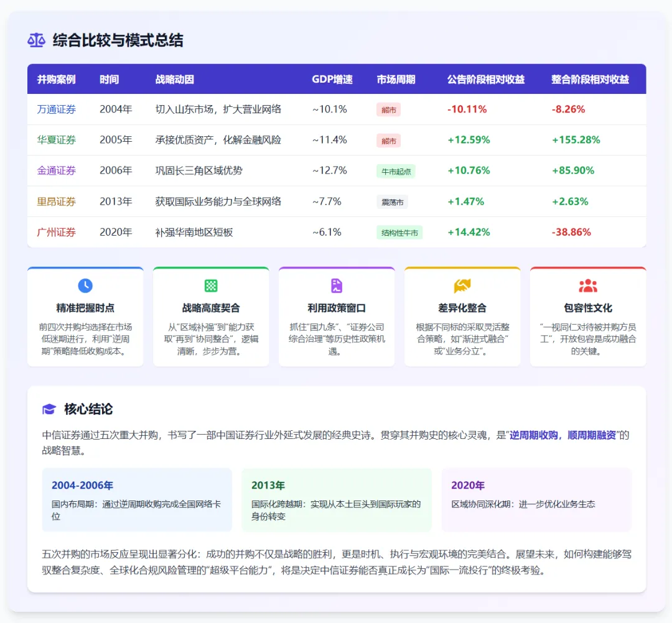Screen dimensions: 672x623
Task: Click the +2.63% integration return value
Action: (570, 201)
